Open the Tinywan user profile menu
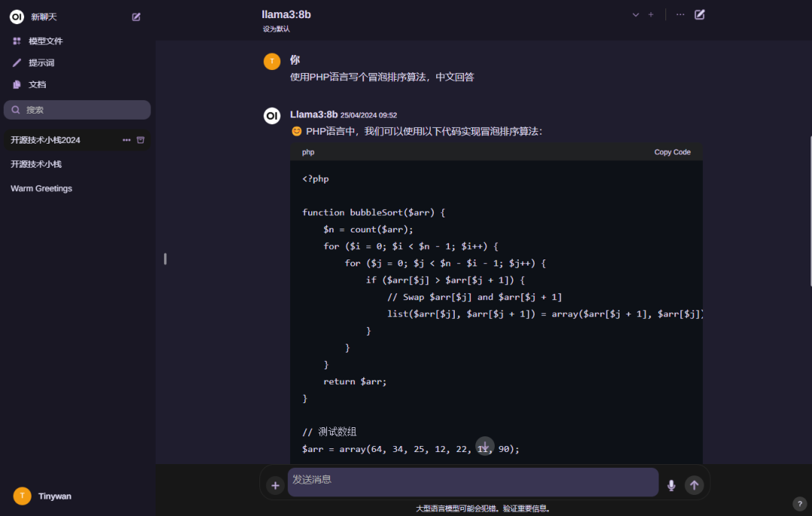This screenshot has width=812, height=516. 45,496
